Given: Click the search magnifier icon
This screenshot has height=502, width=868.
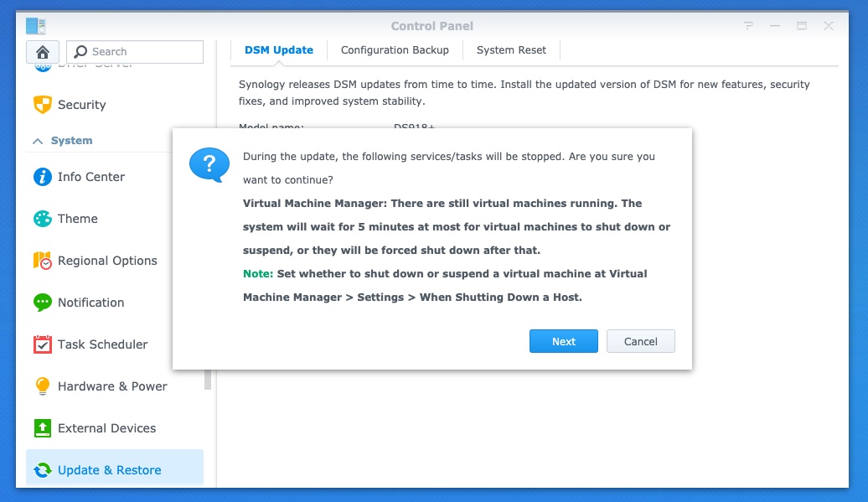Looking at the screenshot, I should click(80, 51).
